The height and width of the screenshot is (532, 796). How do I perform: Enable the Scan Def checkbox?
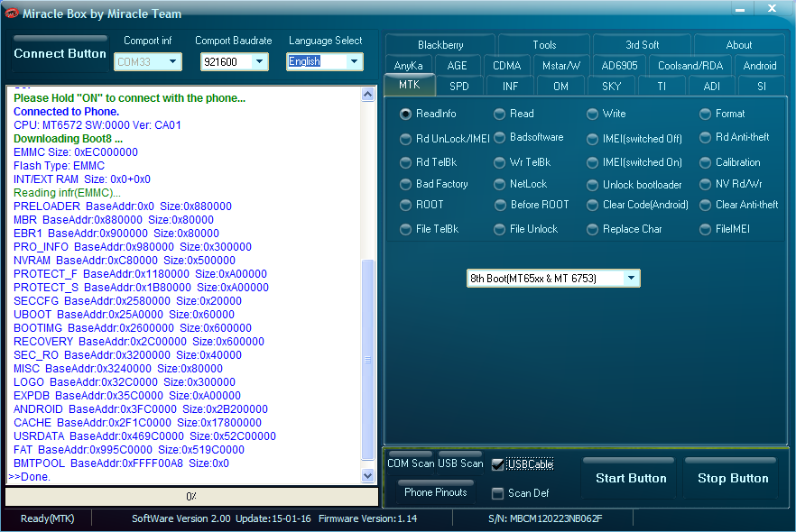tap(497, 493)
